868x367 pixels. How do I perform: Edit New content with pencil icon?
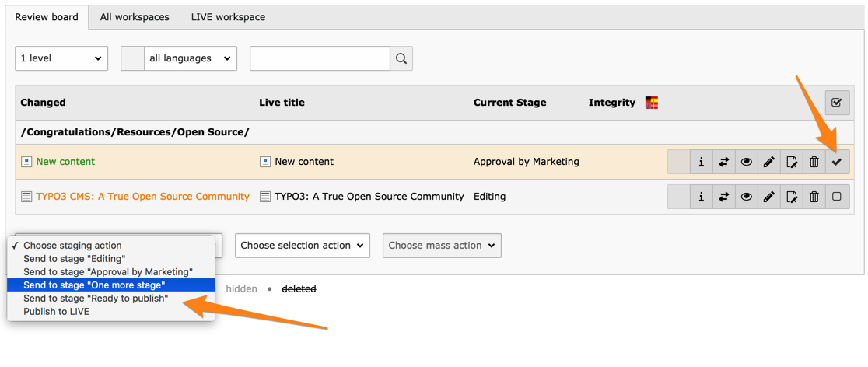pos(768,162)
